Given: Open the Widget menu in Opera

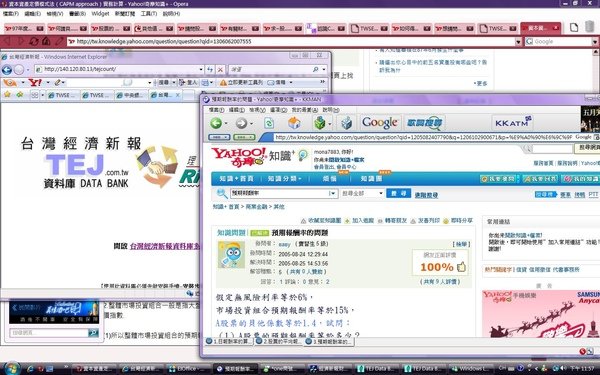Looking at the screenshot, I should [x=100, y=14].
